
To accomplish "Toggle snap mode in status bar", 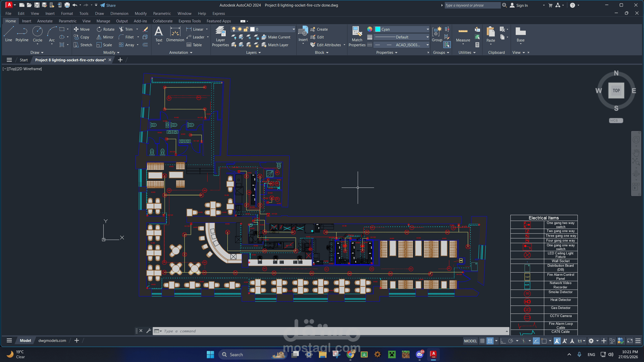I will coord(490,341).
